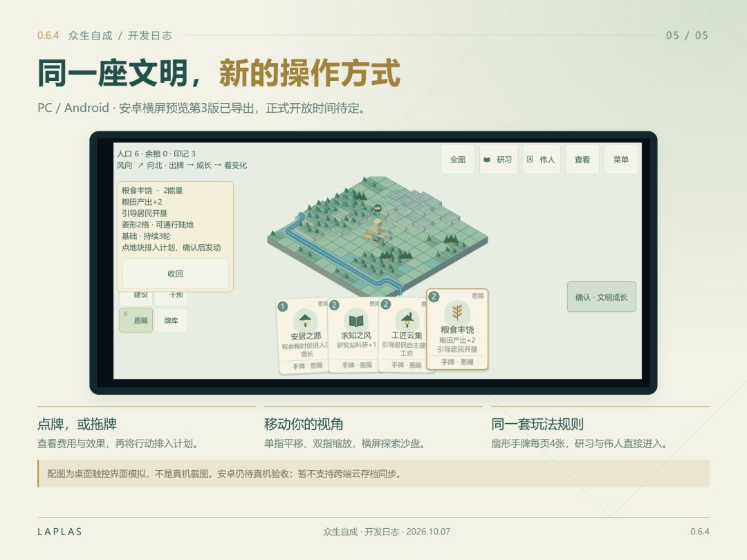Click the 配图为桌面触控界面模拟 disclaimer note
This screenshot has height=560, width=747.
click(373, 474)
